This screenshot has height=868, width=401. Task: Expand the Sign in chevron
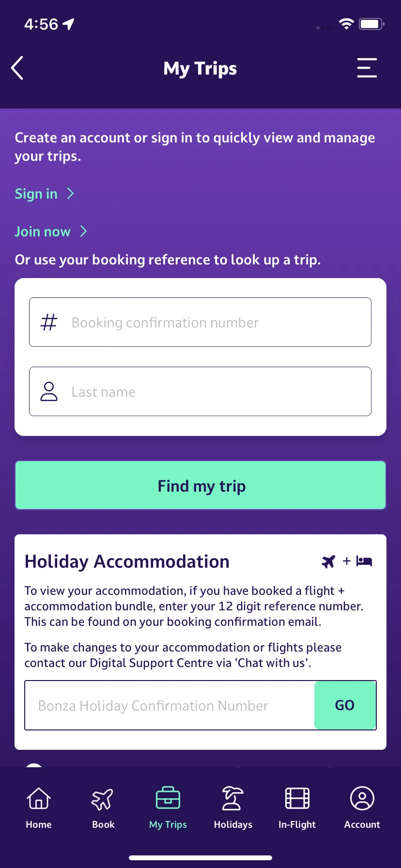(x=71, y=194)
